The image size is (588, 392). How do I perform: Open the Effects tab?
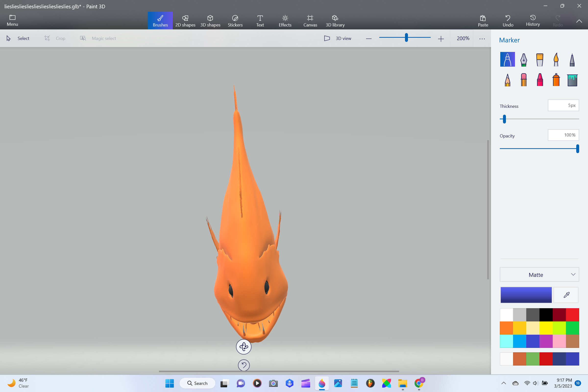click(285, 21)
